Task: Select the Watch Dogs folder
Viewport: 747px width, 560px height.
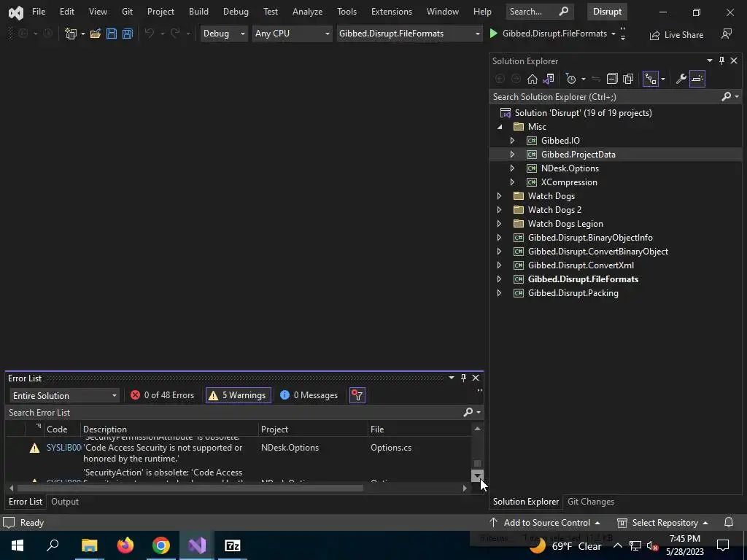Action: click(x=551, y=195)
